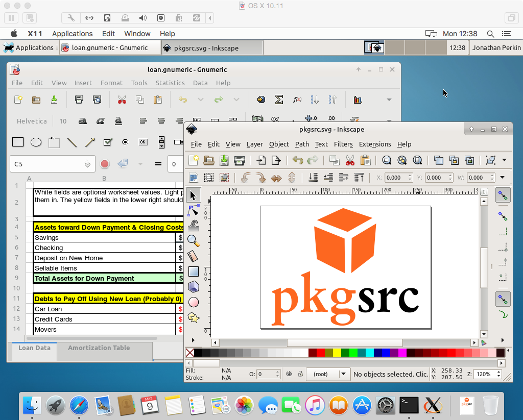The height and width of the screenshot is (420, 523).
Task: Switch to the Amortization Table sheet tab
Action: (x=99, y=348)
